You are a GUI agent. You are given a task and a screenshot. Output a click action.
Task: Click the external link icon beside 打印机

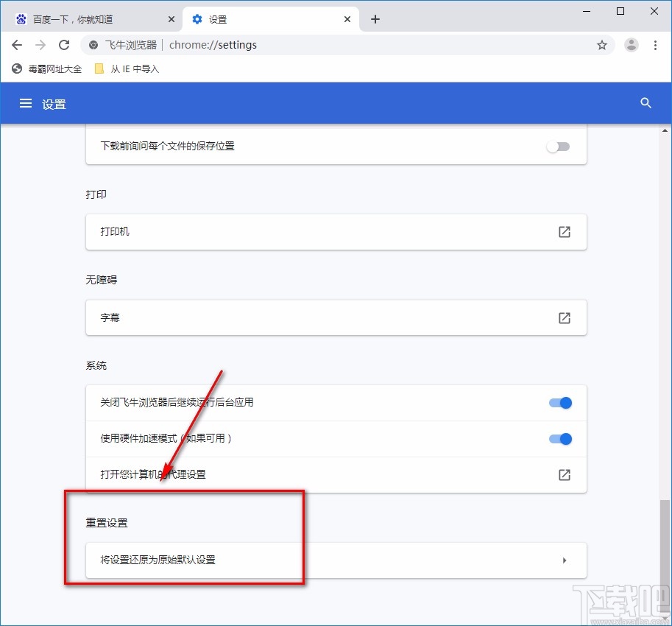tap(564, 231)
